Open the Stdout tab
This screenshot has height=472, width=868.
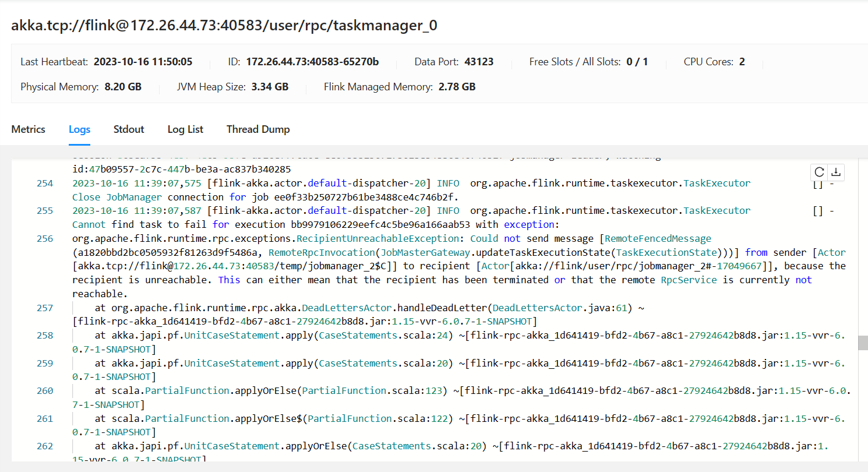click(x=129, y=129)
